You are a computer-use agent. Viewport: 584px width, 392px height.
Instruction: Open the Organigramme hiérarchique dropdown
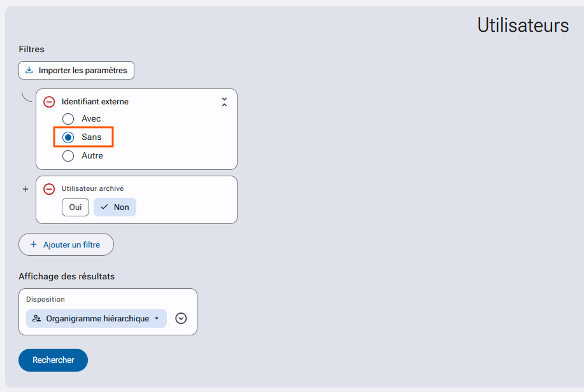point(96,318)
